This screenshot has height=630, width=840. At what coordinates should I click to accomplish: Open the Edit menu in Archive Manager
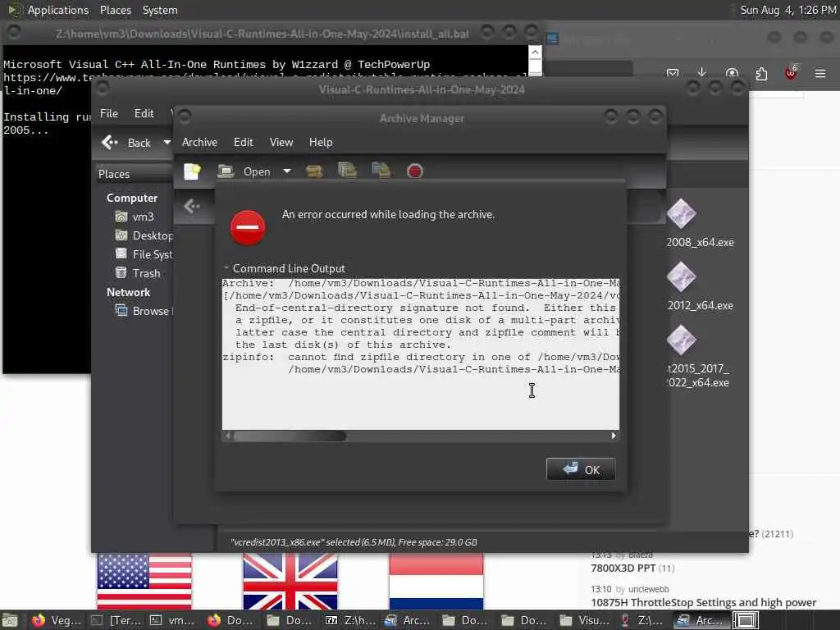(x=243, y=142)
